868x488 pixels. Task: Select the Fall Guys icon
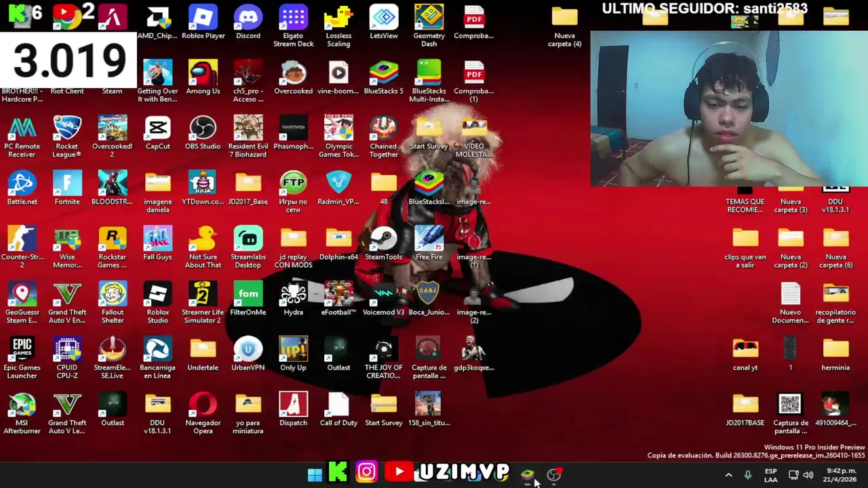pyautogui.click(x=157, y=244)
